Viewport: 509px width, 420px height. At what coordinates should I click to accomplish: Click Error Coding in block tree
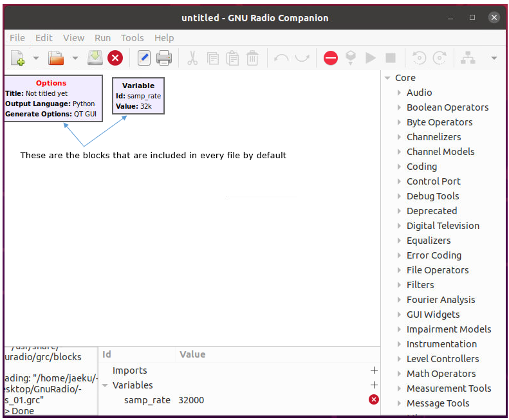[434, 255]
